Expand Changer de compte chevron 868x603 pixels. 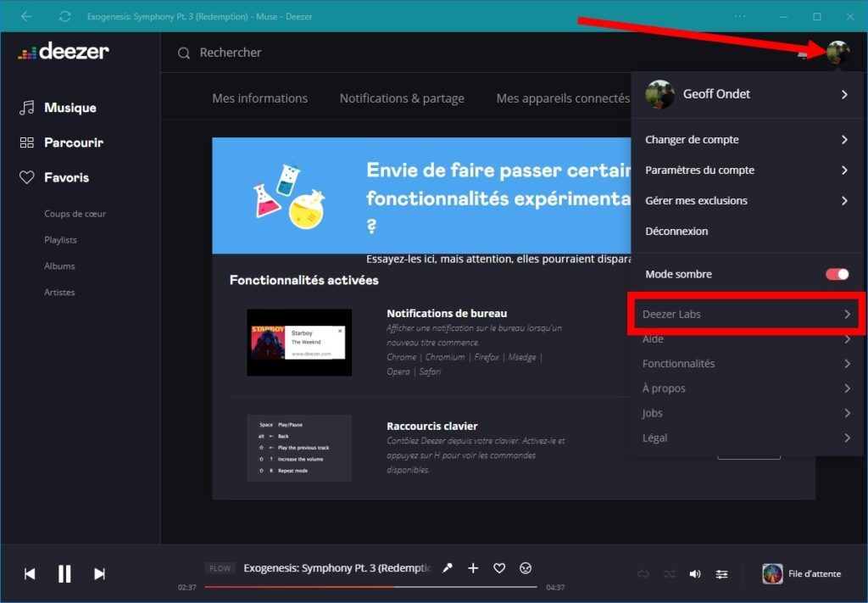[845, 140]
